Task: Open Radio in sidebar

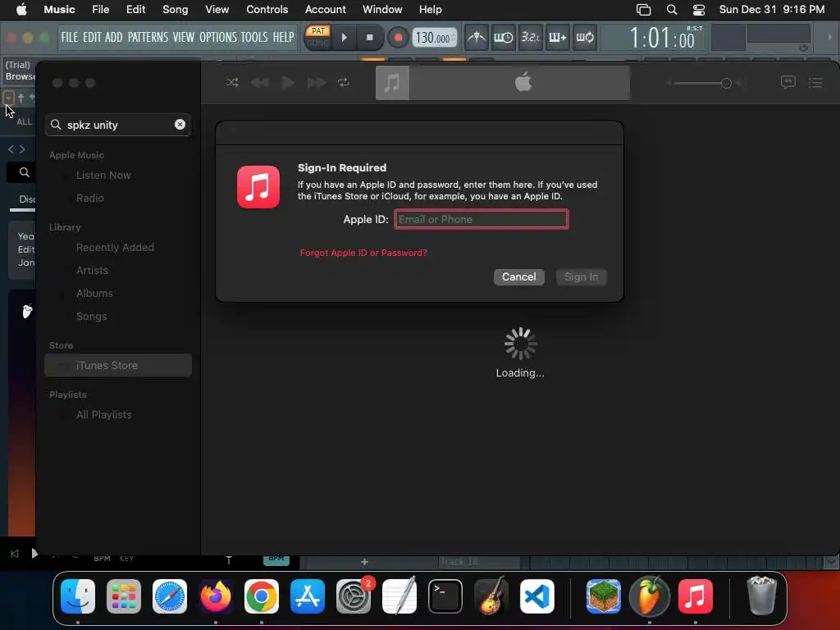Action: (x=90, y=199)
